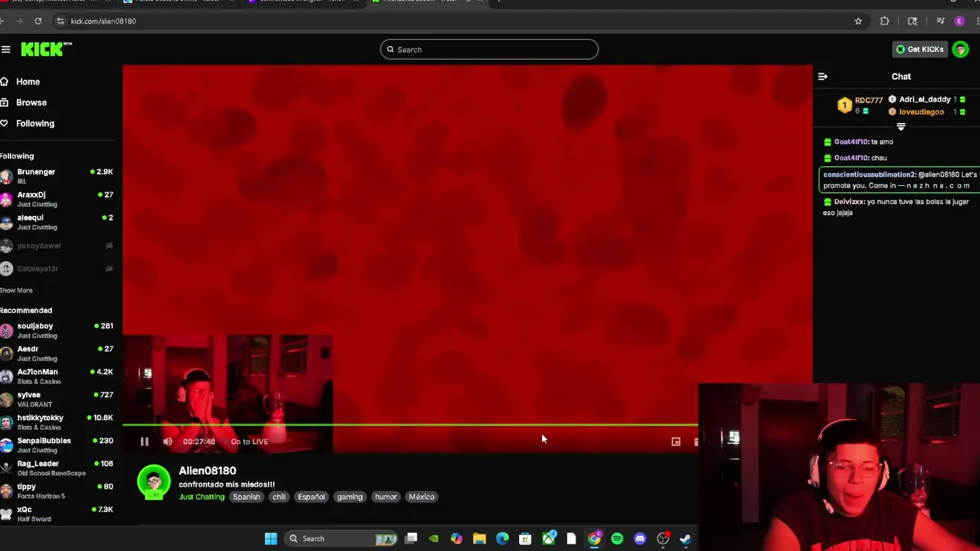This screenshot has width=980, height=551.
Task: Focus the Kick search field
Action: pos(489,50)
